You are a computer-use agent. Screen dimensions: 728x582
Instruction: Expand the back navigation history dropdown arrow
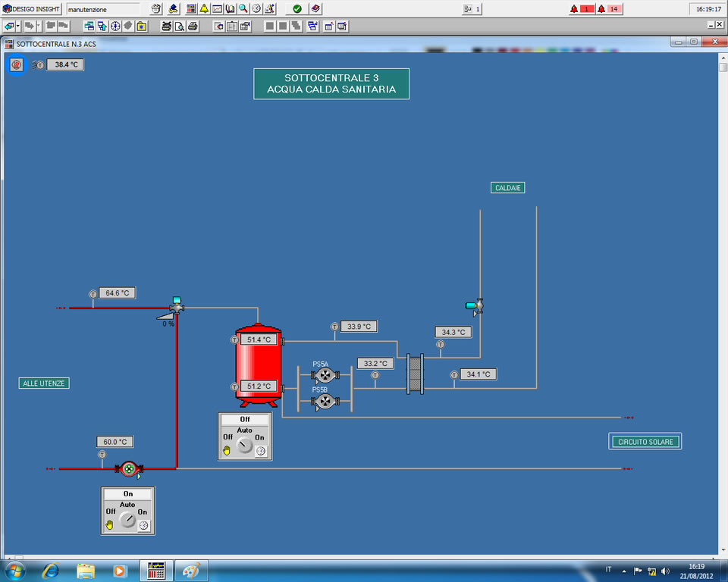pyautogui.click(x=18, y=27)
